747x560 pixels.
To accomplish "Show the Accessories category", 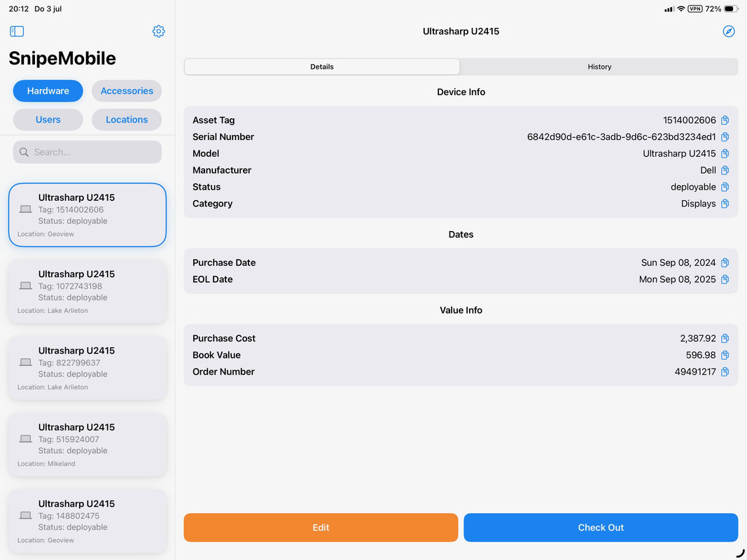I will tap(127, 91).
